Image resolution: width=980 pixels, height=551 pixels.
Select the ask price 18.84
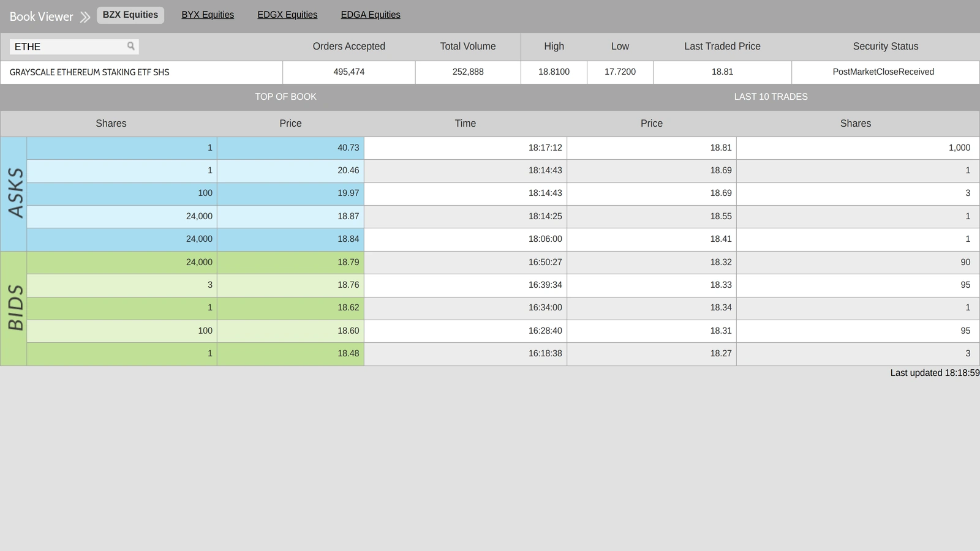pyautogui.click(x=349, y=239)
